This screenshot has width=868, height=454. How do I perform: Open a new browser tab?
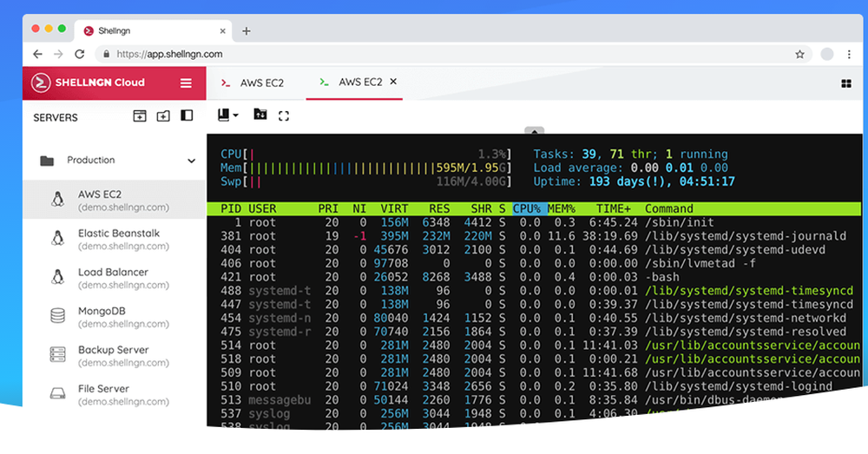[x=247, y=31]
